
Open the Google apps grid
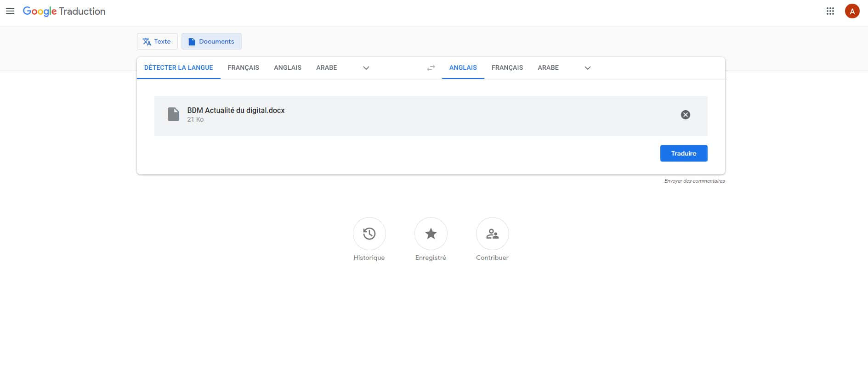[830, 11]
